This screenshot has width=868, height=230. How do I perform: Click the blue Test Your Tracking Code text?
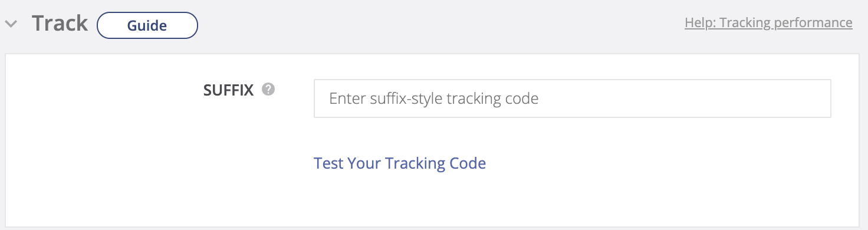[x=400, y=163]
